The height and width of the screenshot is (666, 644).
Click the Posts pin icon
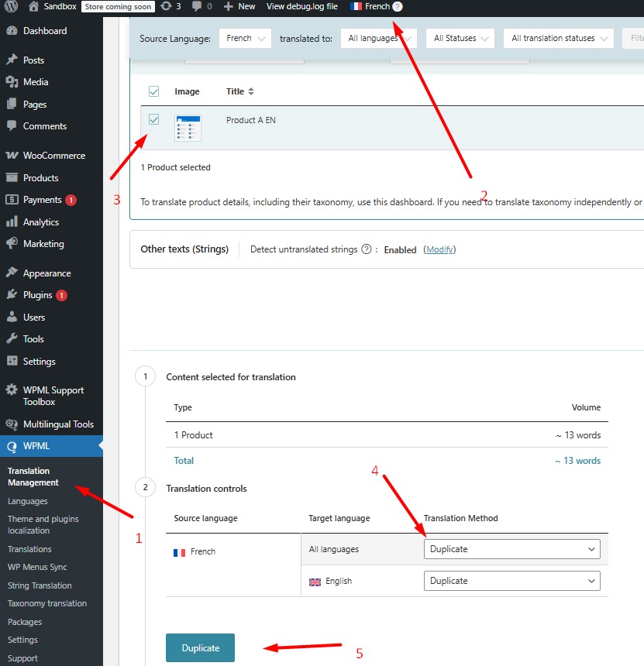coord(12,60)
